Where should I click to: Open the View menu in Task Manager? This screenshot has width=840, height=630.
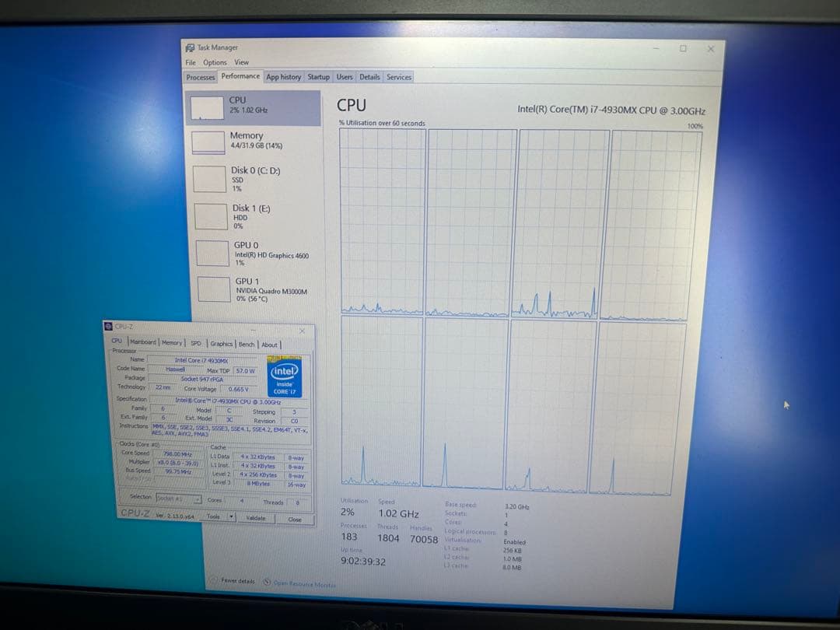point(241,62)
